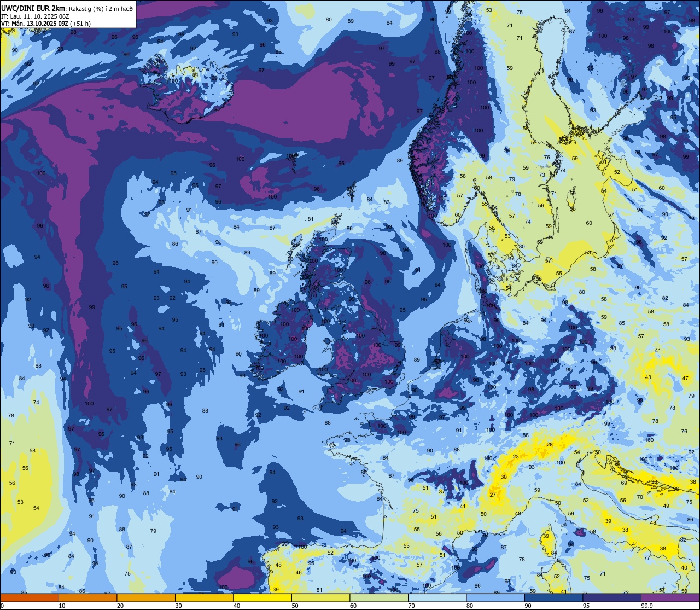Select the dark indigo 95–99.9 legend segment
The height and width of the screenshot is (610, 700).
[612, 597]
